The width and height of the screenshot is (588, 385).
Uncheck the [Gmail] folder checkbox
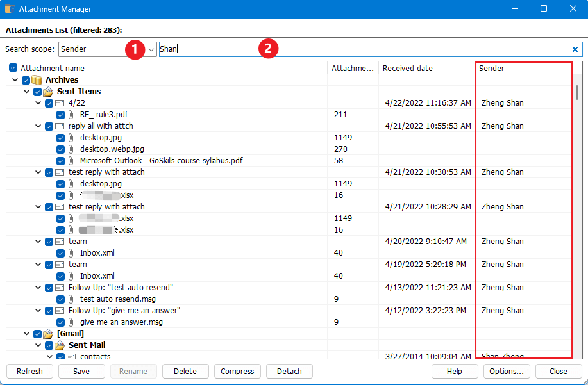pos(37,333)
